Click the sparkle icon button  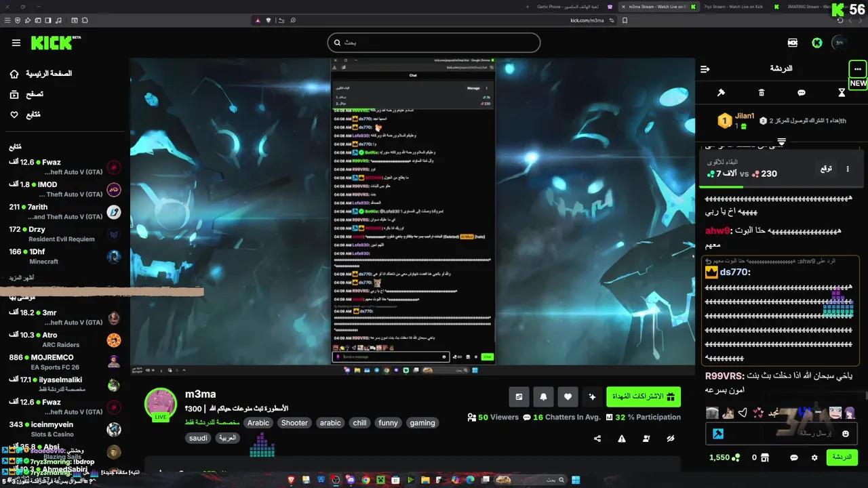[x=592, y=396]
